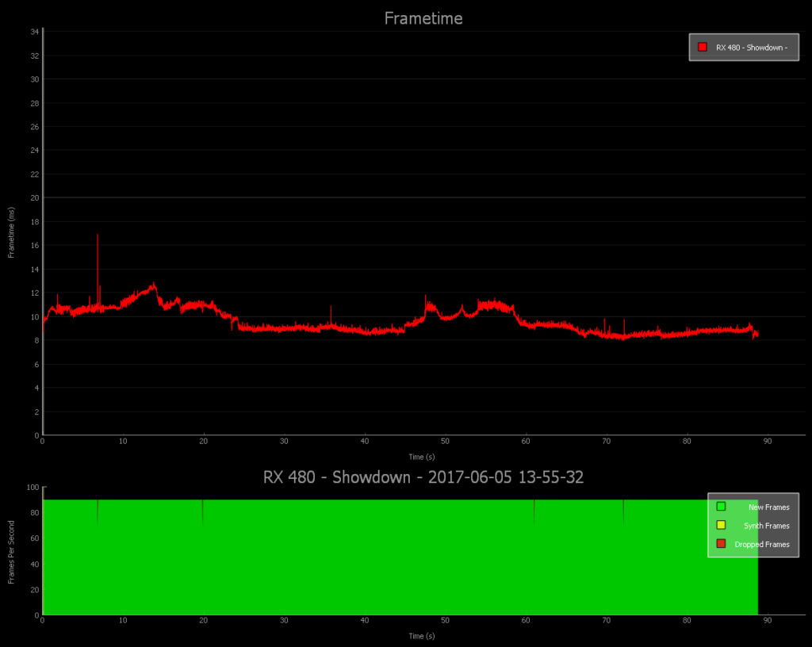Click the FPS dip near 20 seconds
812x647 pixels.
pos(202,511)
